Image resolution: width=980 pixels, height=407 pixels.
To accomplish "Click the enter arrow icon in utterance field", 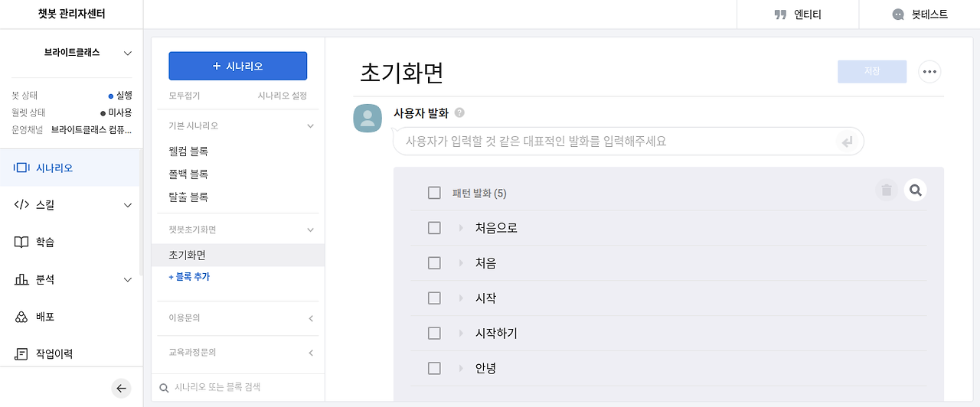I will coord(846,142).
